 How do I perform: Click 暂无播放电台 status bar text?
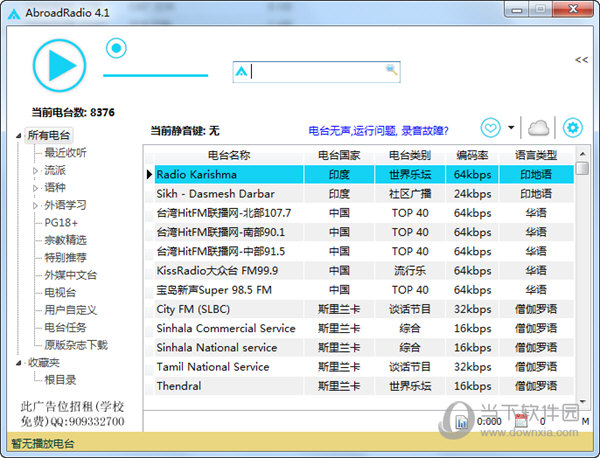tap(42, 444)
